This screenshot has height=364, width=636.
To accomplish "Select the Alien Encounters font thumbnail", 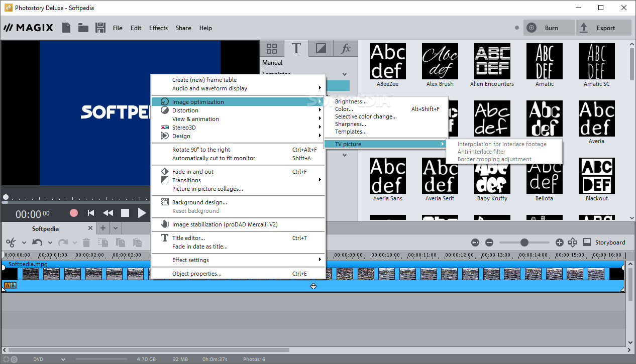I will 492,61.
